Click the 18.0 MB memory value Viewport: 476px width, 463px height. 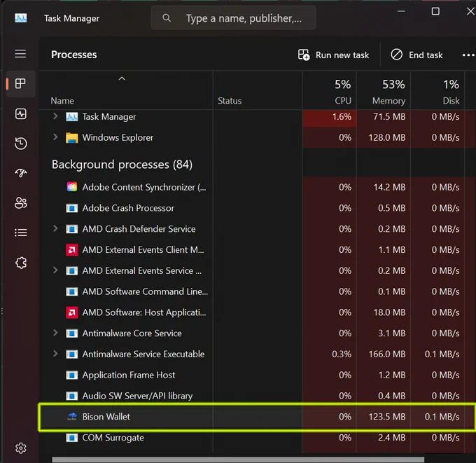coord(389,312)
